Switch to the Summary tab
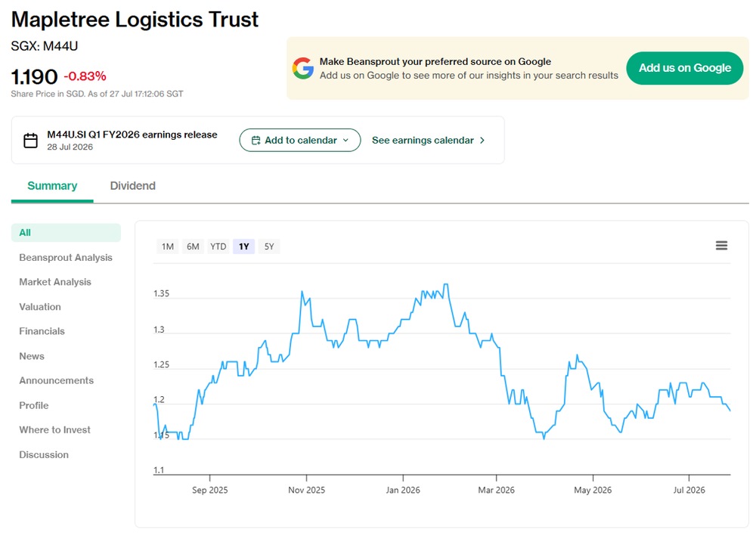Screen dimensions: 756x536 [52, 186]
